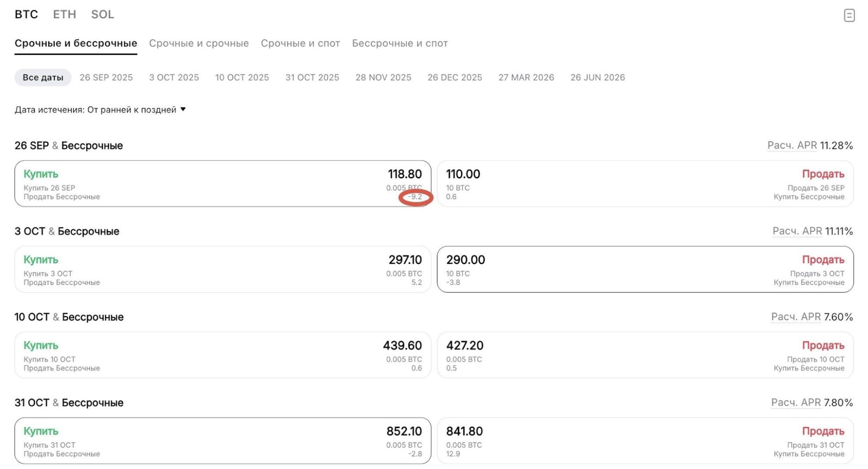Filter by 27 MAR 2026 date
Viewport: 868px width, 469px height.
click(x=526, y=78)
